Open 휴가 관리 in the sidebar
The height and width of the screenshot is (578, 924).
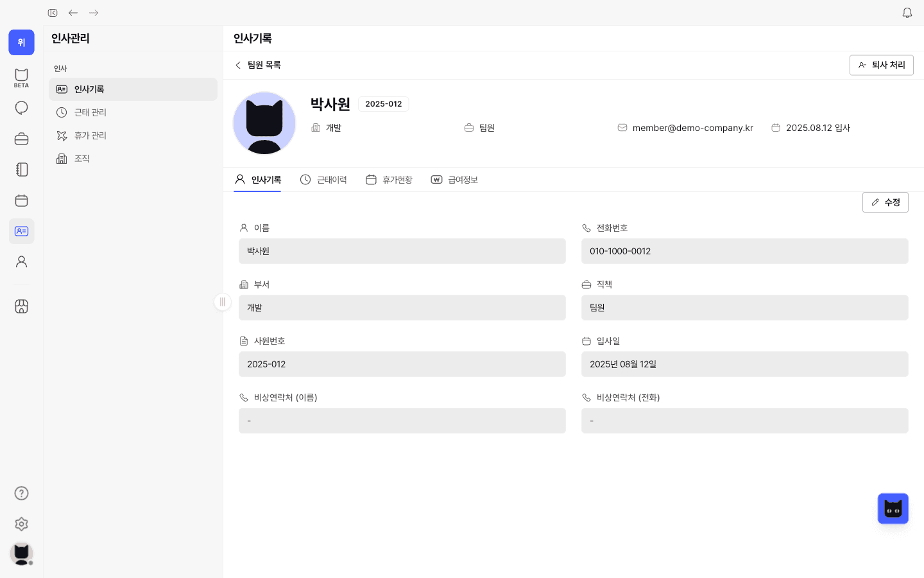click(133, 136)
